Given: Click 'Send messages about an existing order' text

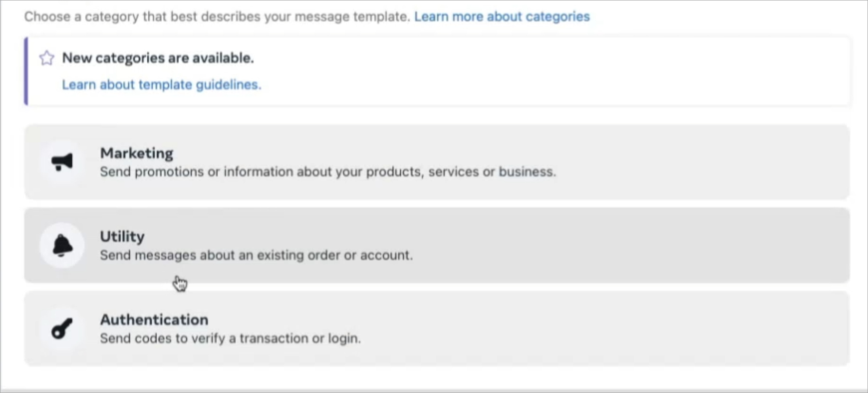Looking at the screenshot, I should (x=256, y=255).
